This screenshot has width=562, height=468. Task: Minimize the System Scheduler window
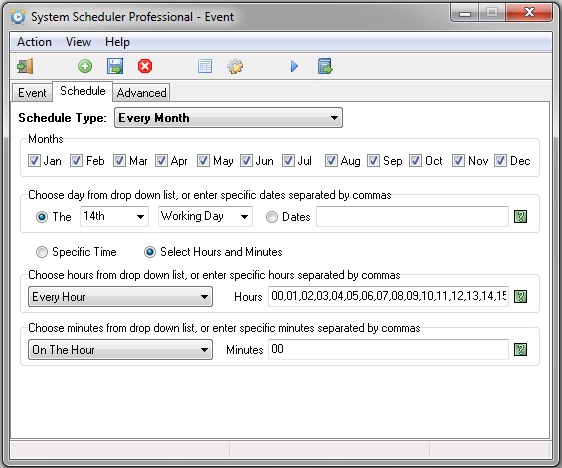click(465, 13)
